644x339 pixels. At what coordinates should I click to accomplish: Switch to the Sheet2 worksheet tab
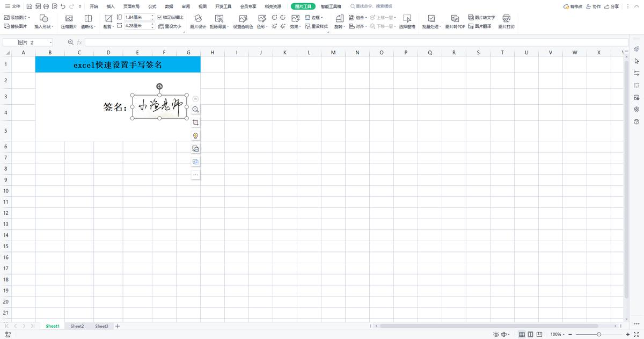coord(77,326)
